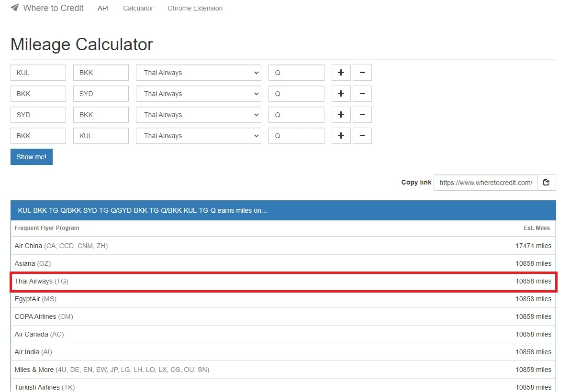Focus the BKK origin field in second row
The height and width of the screenshot is (392, 570).
[x=38, y=94]
